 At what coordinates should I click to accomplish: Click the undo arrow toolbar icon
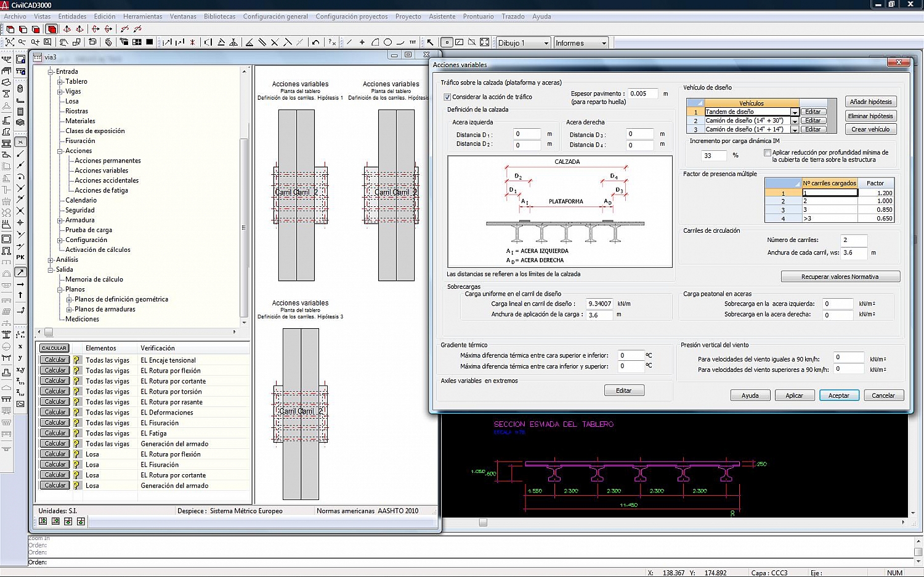point(315,42)
